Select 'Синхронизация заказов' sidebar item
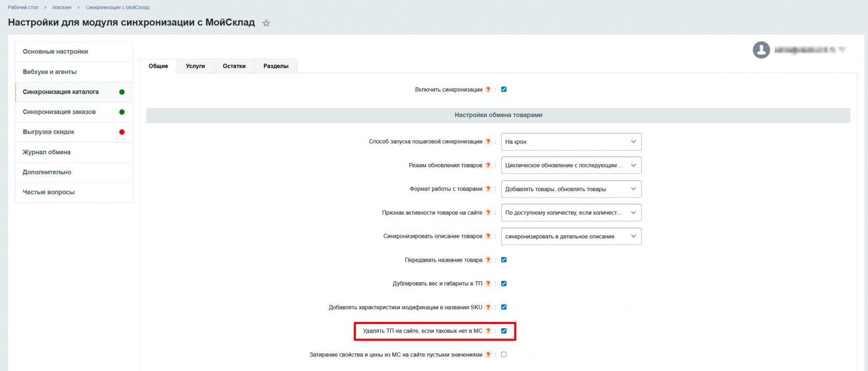The image size is (868, 371). click(74, 112)
